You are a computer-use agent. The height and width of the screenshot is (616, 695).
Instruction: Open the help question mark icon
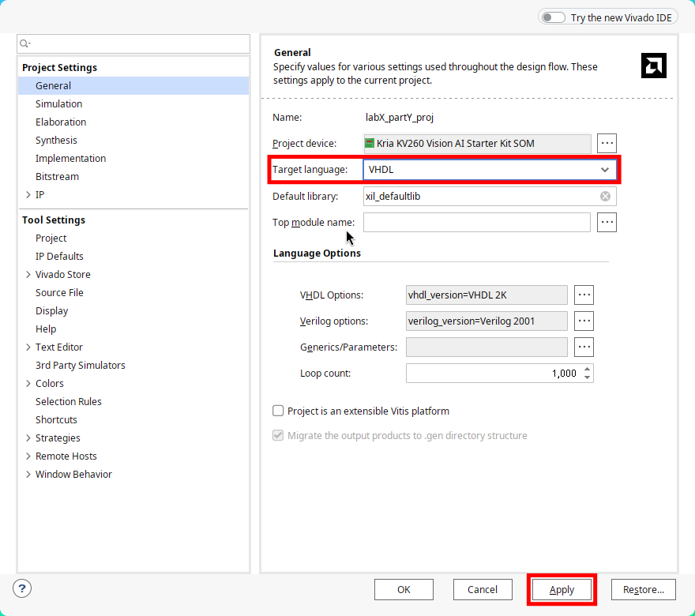pyautogui.click(x=22, y=588)
